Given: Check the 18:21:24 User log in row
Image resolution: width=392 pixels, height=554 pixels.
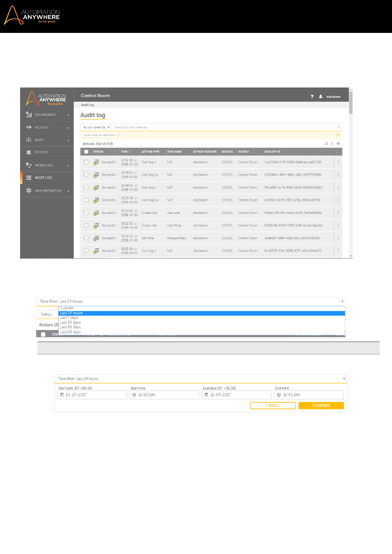Looking at the screenshot, I should [x=86, y=251].
